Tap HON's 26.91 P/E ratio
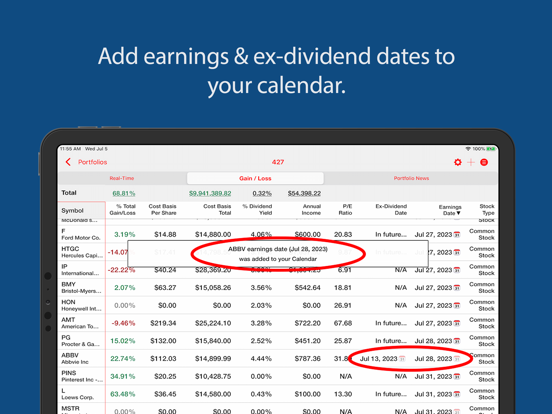Screen dimensions: 552x414 click(x=343, y=306)
